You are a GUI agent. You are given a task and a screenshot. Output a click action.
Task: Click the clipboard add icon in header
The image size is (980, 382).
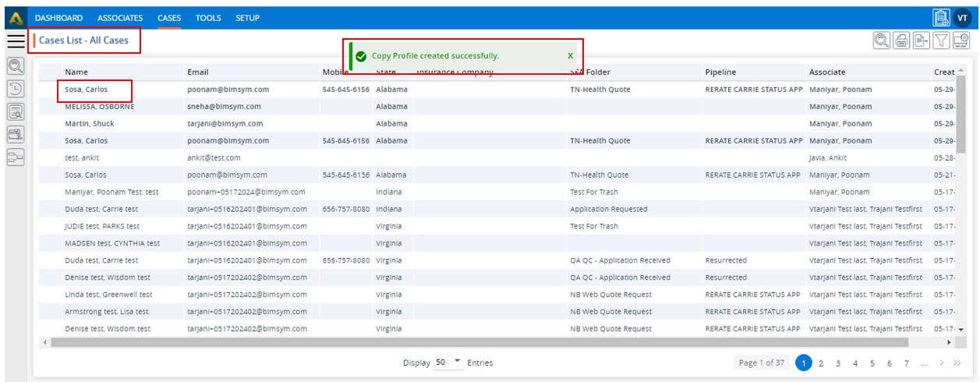coord(941,17)
